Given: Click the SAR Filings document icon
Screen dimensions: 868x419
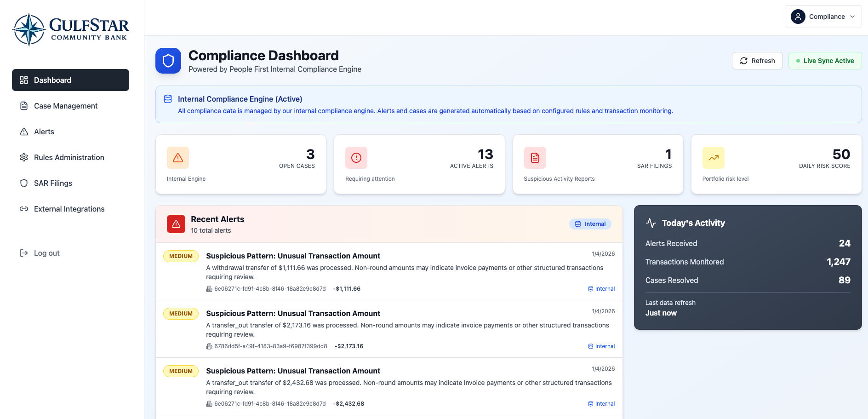Looking at the screenshot, I should tap(535, 158).
